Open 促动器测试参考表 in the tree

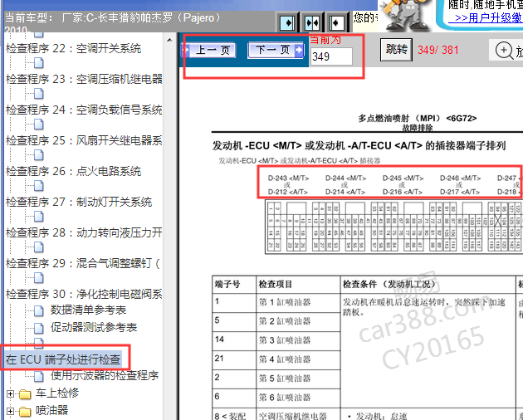94,327
